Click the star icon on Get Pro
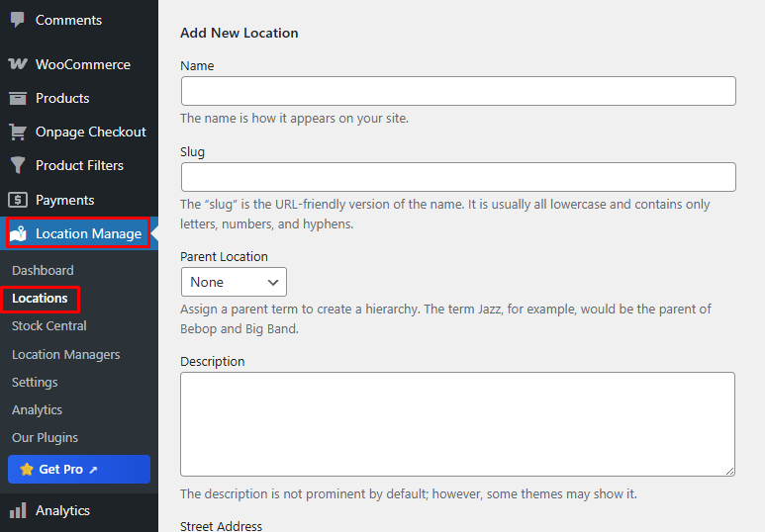The width and height of the screenshot is (765, 532). coord(27,469)
